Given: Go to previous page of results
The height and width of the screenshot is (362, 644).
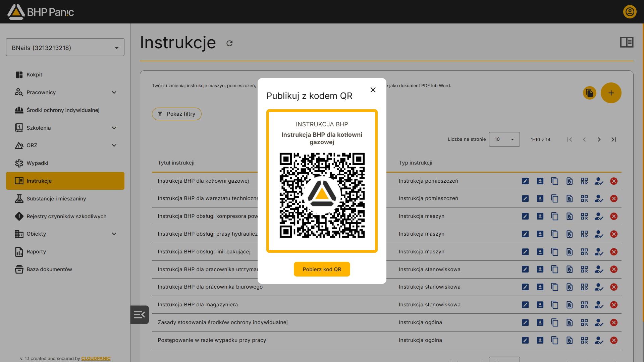Looking at the screenshot, I should tap(584, 139).
